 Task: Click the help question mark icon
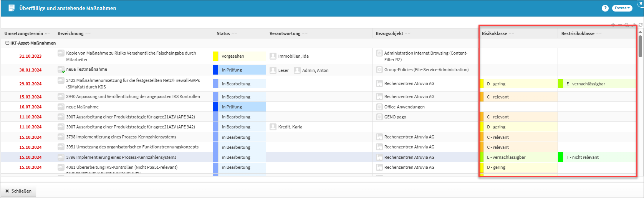tap(605, 8)
